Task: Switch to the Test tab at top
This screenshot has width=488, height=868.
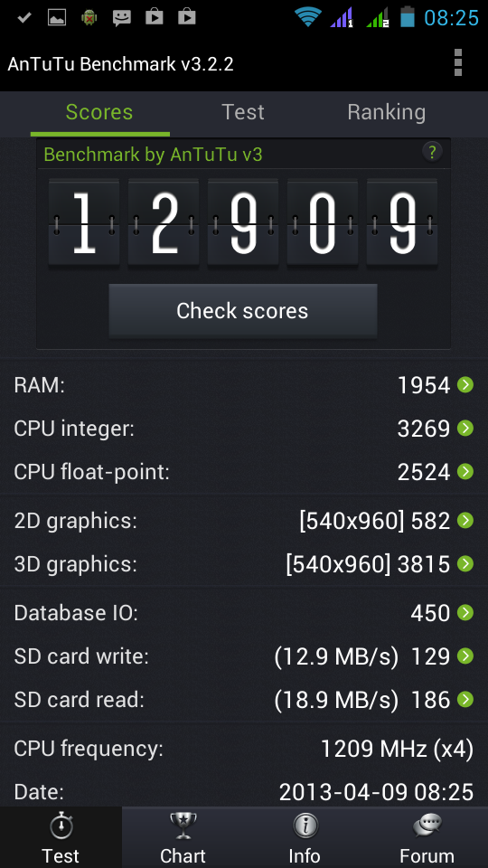Action: [x=243, y=112]
